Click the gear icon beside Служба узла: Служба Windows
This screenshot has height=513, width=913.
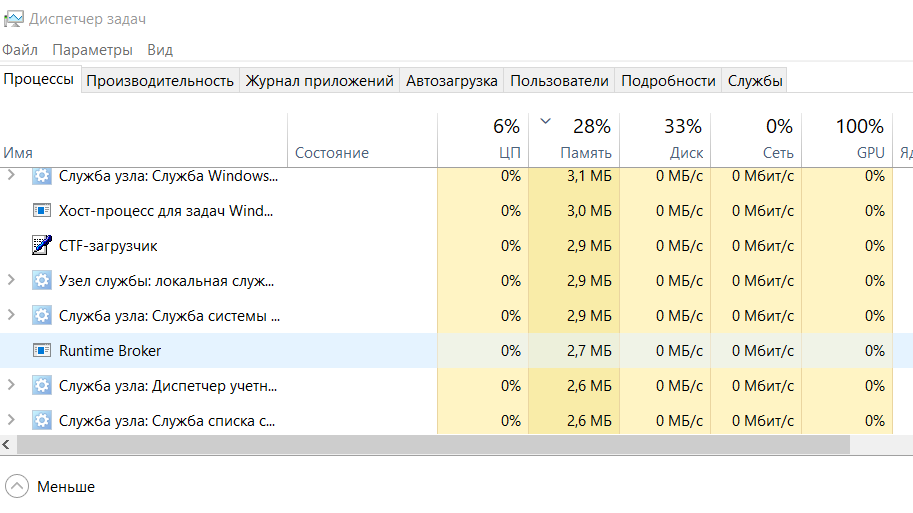click(x=41, y=176)
